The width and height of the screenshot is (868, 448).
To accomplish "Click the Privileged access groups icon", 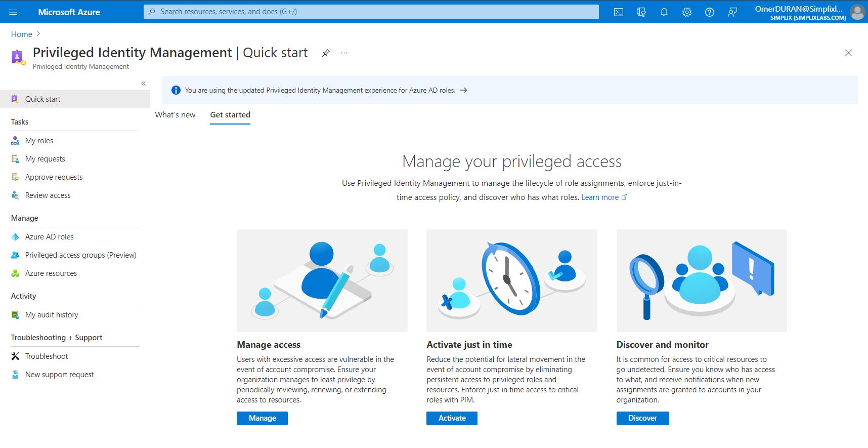I will [15, 255].
